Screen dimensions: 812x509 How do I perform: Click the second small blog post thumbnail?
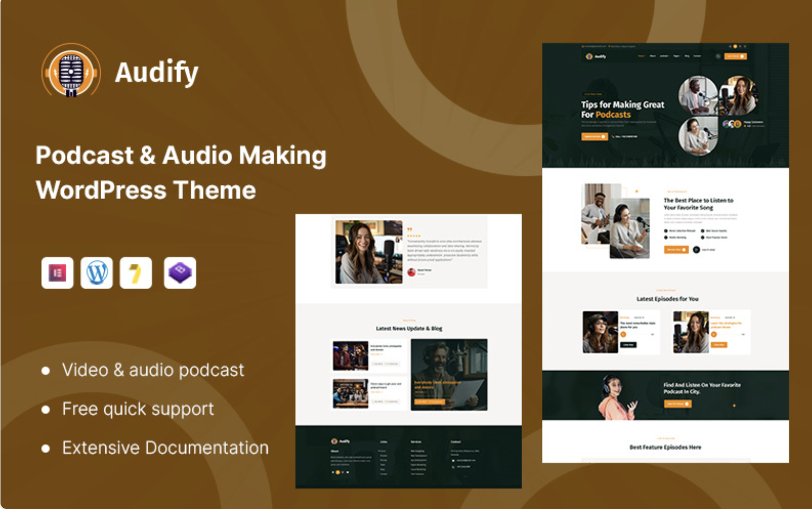click(351, 393)
